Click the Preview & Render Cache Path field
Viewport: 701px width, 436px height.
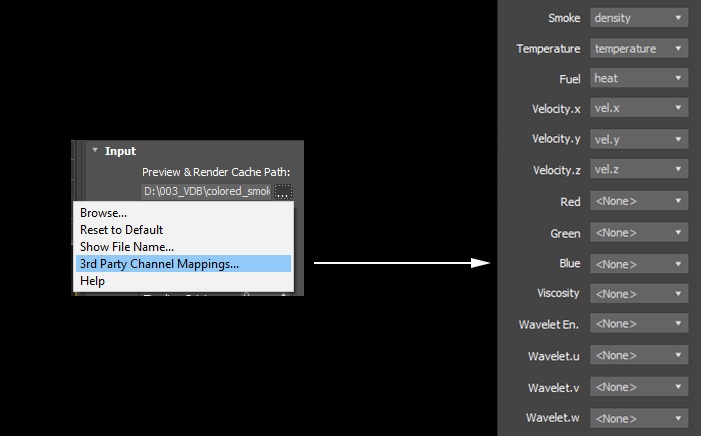(206, 191)
